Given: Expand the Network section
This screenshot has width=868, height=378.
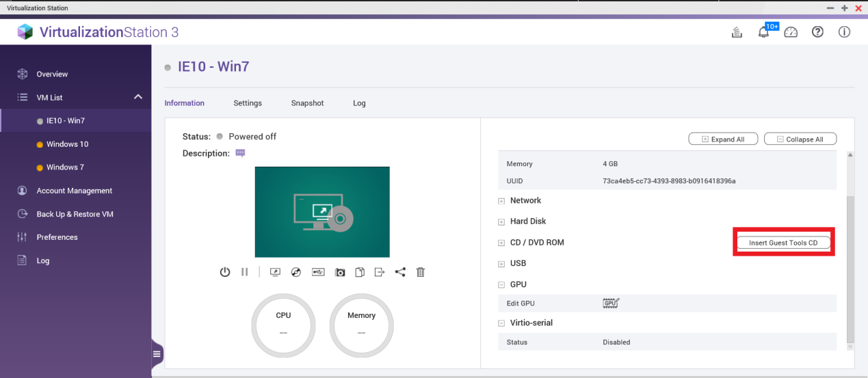Looking at the screenshot, I should [x=501, y=201].
